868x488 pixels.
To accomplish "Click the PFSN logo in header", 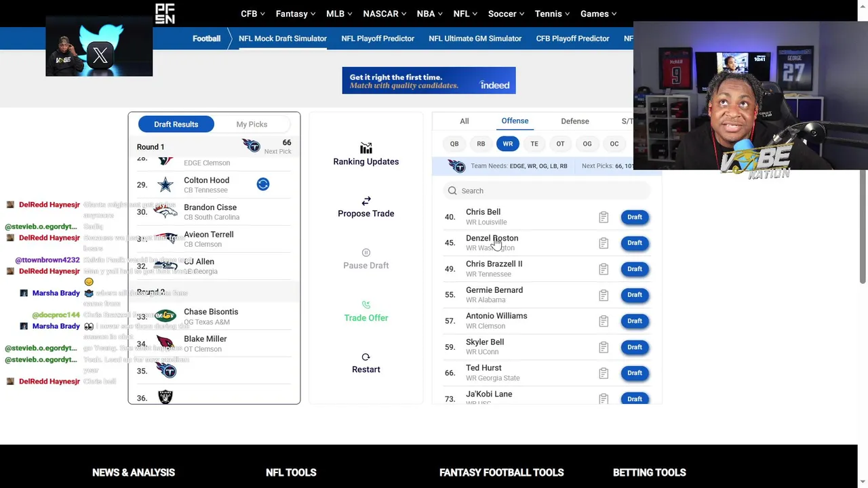I will pyautogui.click(x=165, y=14).
